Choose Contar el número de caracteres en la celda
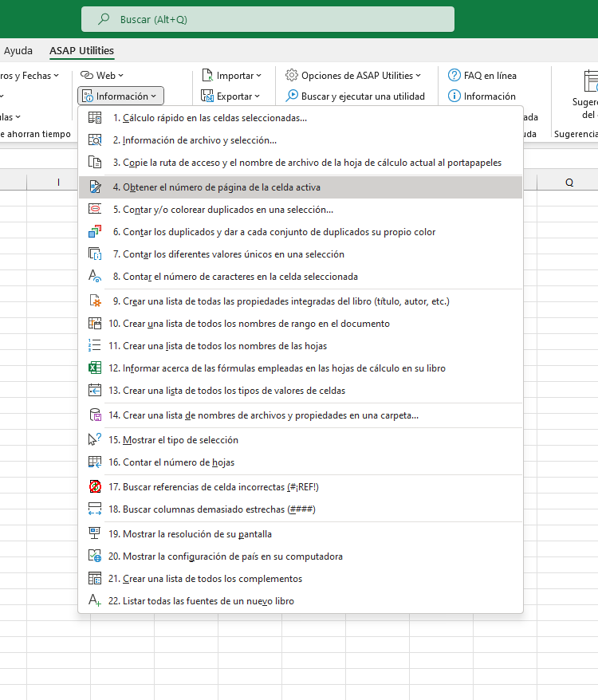598x700 pixels. point(301,277)
